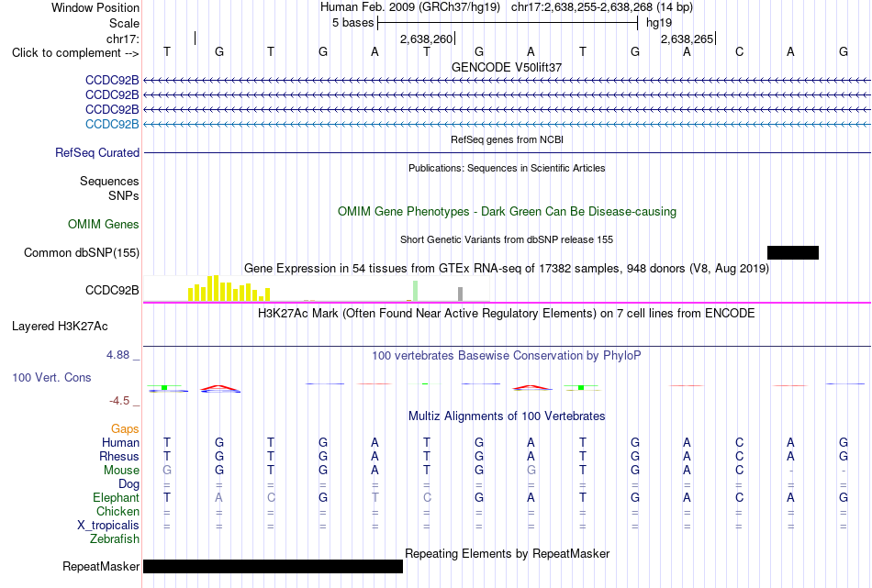The width and height of the screenshot is (872, 588).
Task: Click the 'Click to complement -->' label
Action: [x=75, y=53]
